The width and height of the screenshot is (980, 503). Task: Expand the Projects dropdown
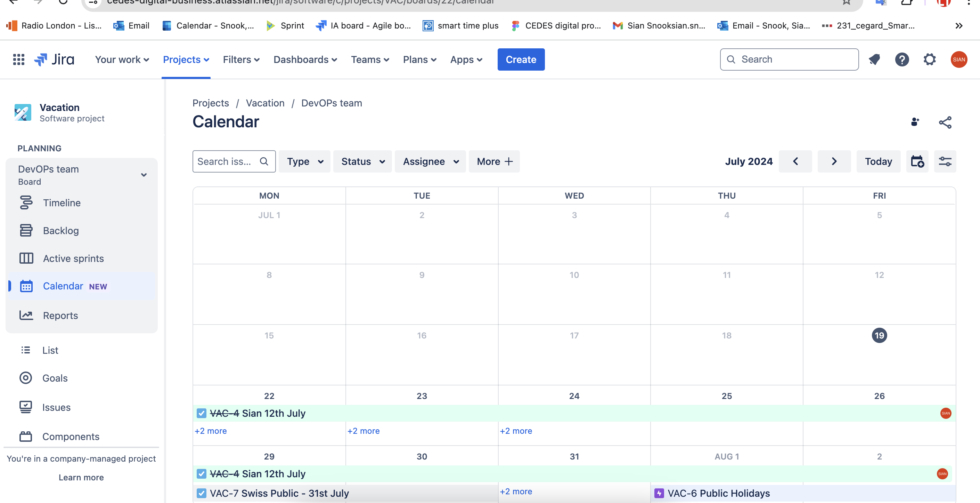coord(186,59)
